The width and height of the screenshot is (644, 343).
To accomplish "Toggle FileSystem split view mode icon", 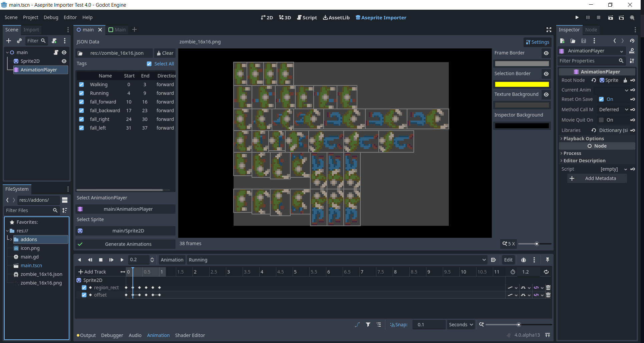I will 65,200.
